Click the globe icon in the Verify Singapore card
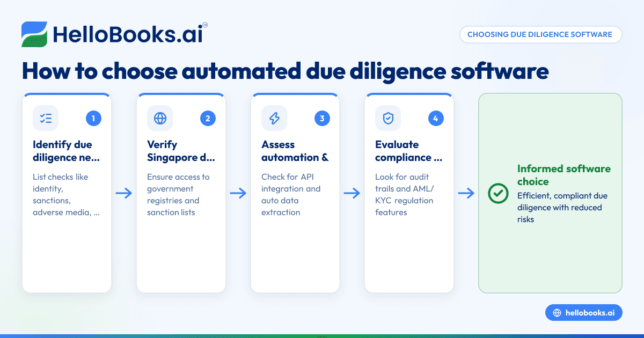Screen dimensions: 644x338 point(160,119)
